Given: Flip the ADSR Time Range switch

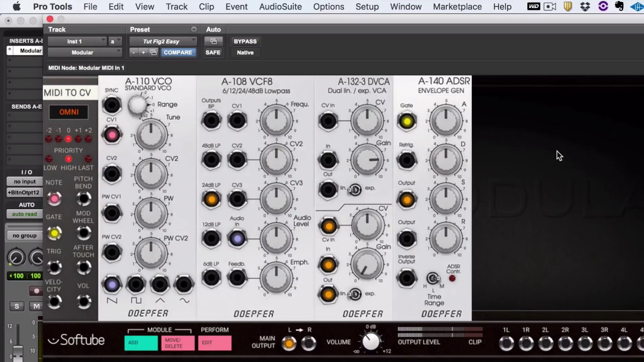Looking at the screenshot, I should [432, 278].
